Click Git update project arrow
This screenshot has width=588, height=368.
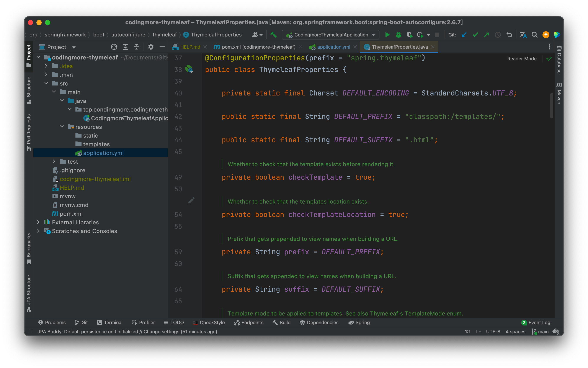pyautogui.click(x=464, y=35)
